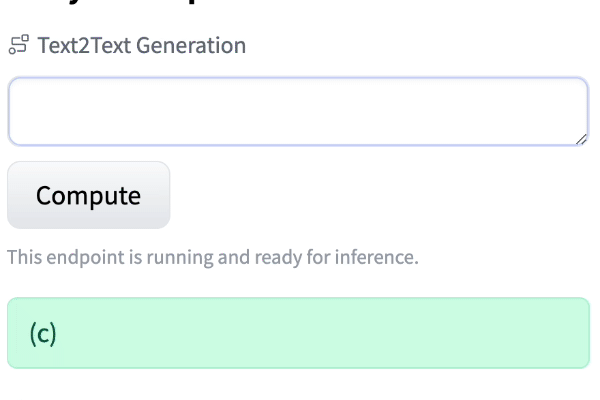Click the endpoint running status message
The height and width of the screenshot is (400, 600).
coord(212,257)
